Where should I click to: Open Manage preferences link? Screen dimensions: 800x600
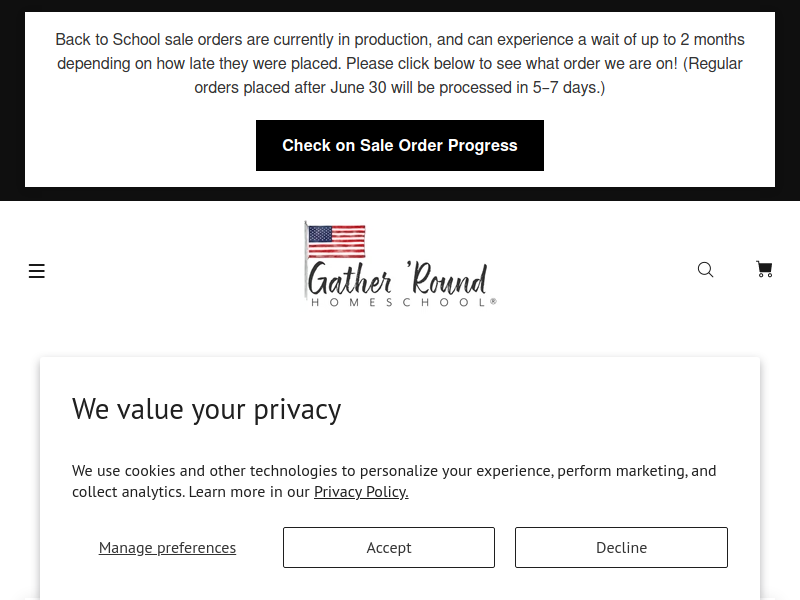pyautogui.click(x=167, y=547)
